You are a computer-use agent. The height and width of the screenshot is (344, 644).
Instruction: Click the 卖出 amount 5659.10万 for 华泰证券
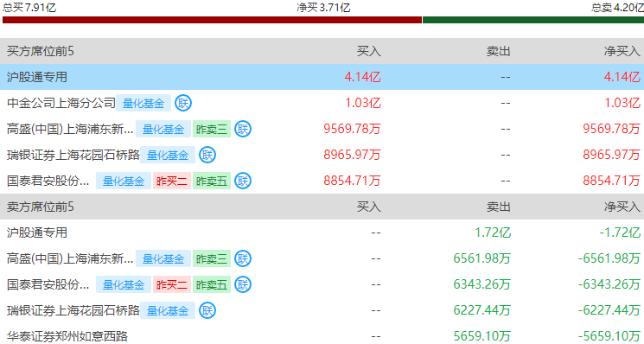[482, 336]
